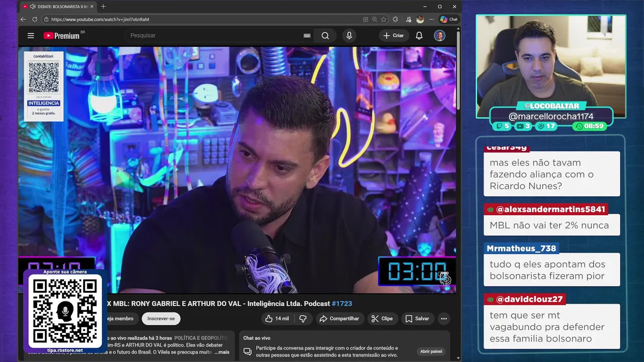Click the 03:00 debate timer in the video
Viewport: 644px width, 362px height.
[x=417, y=271]
